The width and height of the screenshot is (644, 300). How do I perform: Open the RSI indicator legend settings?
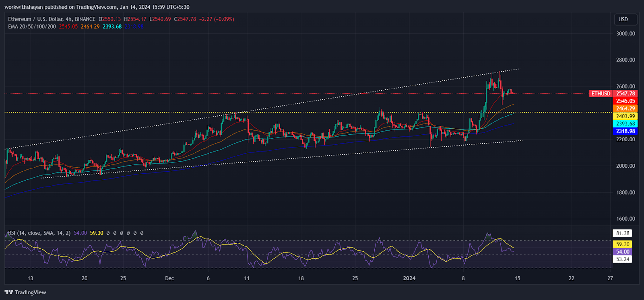pyautogui.click(x=39, y=233)
